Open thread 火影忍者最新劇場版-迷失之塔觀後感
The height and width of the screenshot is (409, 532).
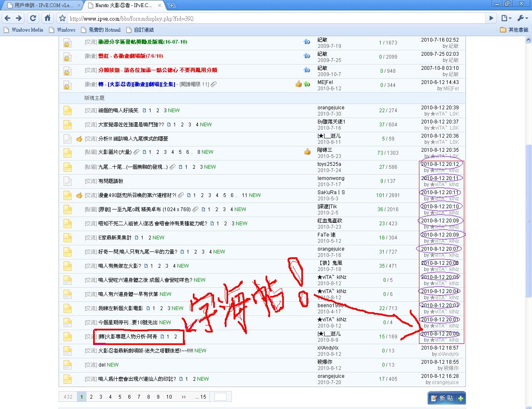145,351
